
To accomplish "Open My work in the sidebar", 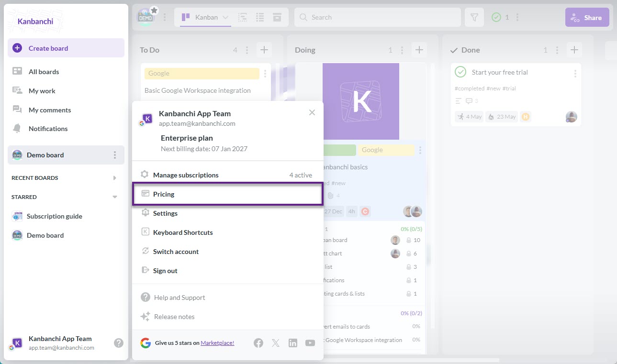I will (66, 91).
